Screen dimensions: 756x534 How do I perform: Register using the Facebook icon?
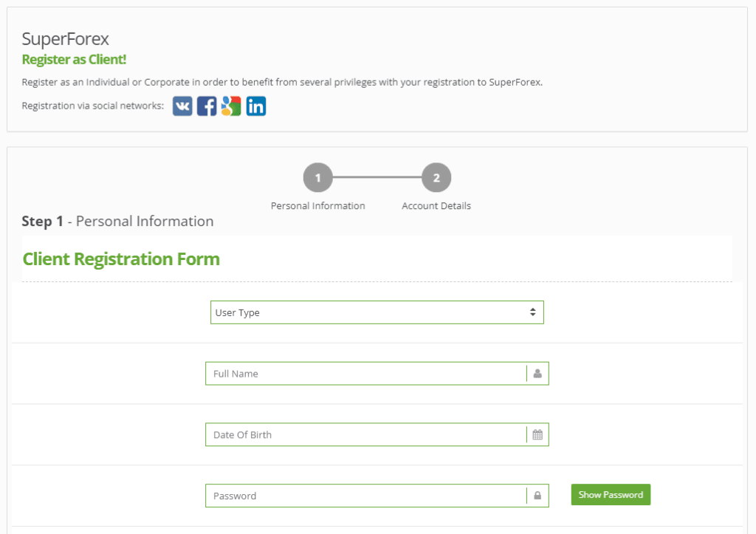(x=207, y=106)
